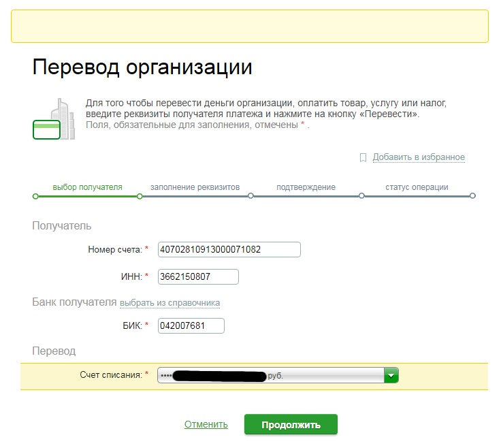This screenshot has height=448, width=501.
Task: Focus the Номер счета input field
Action: click(229, 250)
